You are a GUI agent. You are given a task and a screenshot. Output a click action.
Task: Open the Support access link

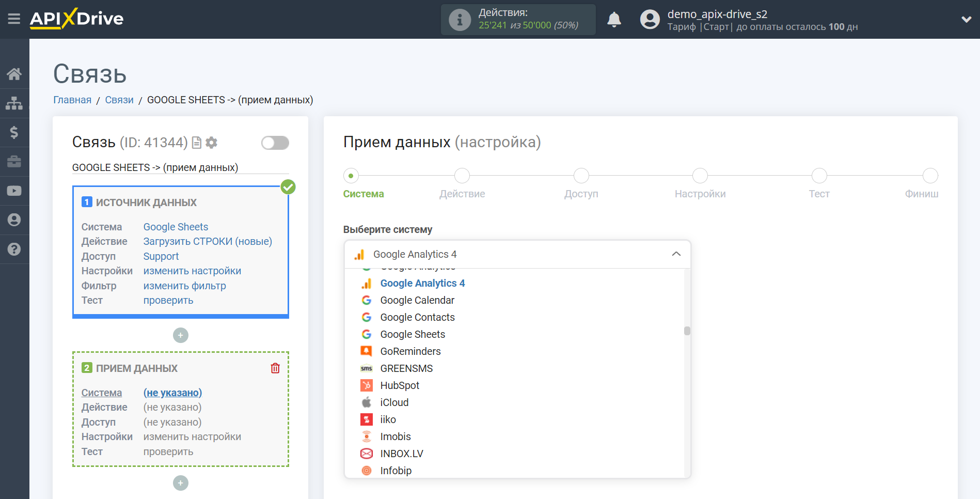click(161, 256)
